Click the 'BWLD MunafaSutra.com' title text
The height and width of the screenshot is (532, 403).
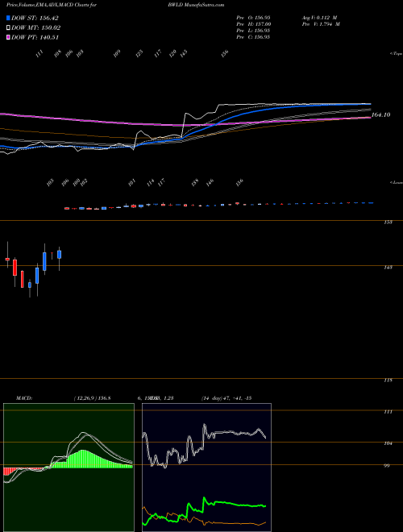(x=196, y=5)
